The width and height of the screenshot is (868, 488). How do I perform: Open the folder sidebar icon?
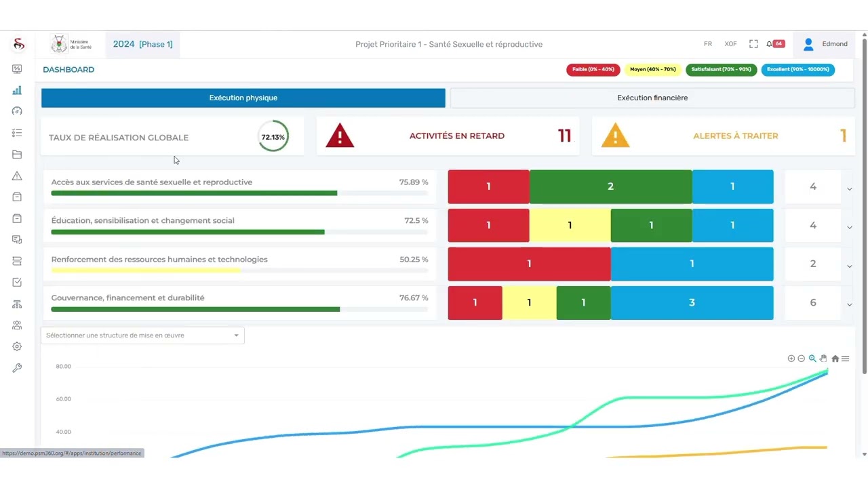click(x=17, y=155)
